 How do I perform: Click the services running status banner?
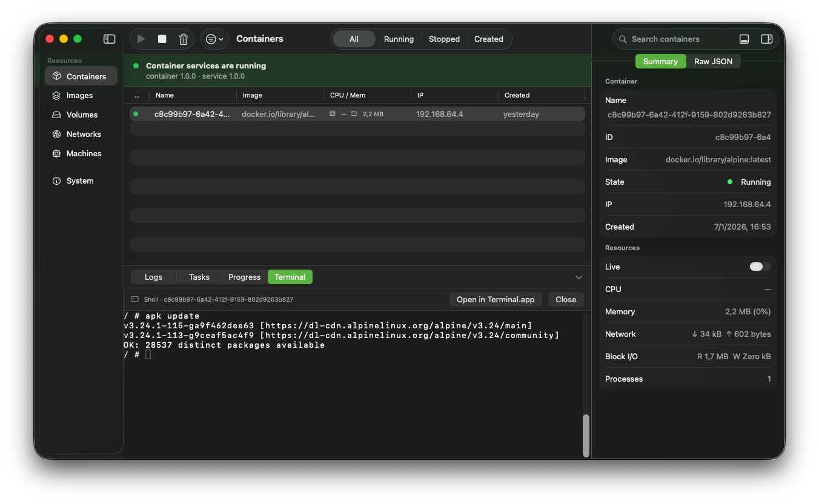pos(357,70)
